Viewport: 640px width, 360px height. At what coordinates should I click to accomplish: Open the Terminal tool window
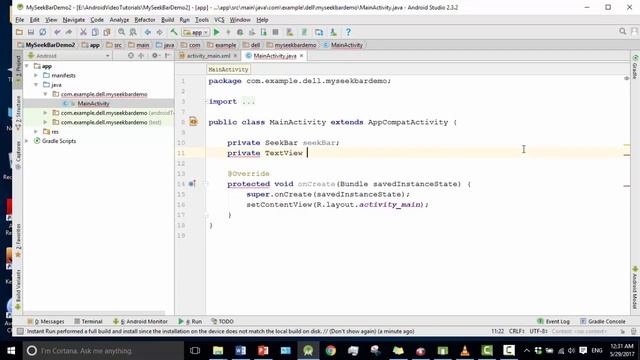point(88,321)
